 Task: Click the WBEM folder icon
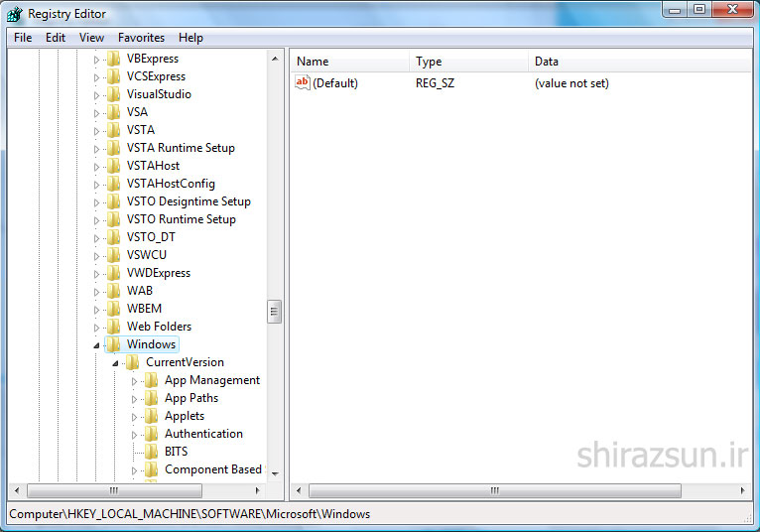[x=114, y=309]
